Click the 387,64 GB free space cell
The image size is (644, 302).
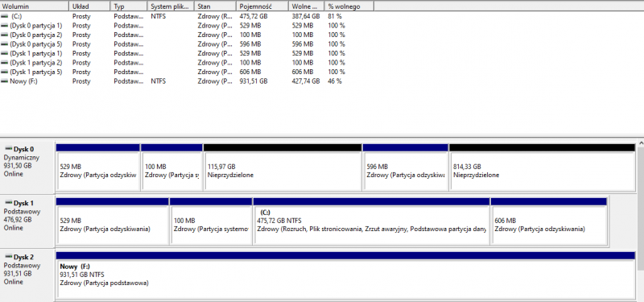click(306, 16)
